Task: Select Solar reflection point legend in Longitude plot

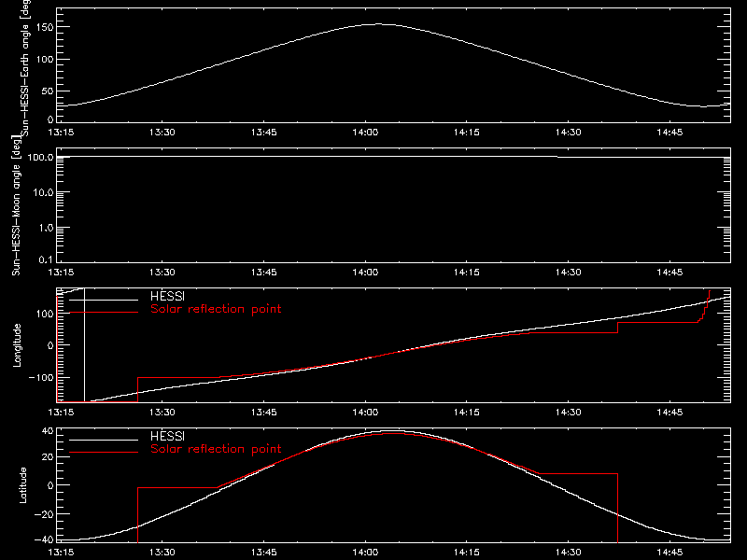Action: click(216, 309)
